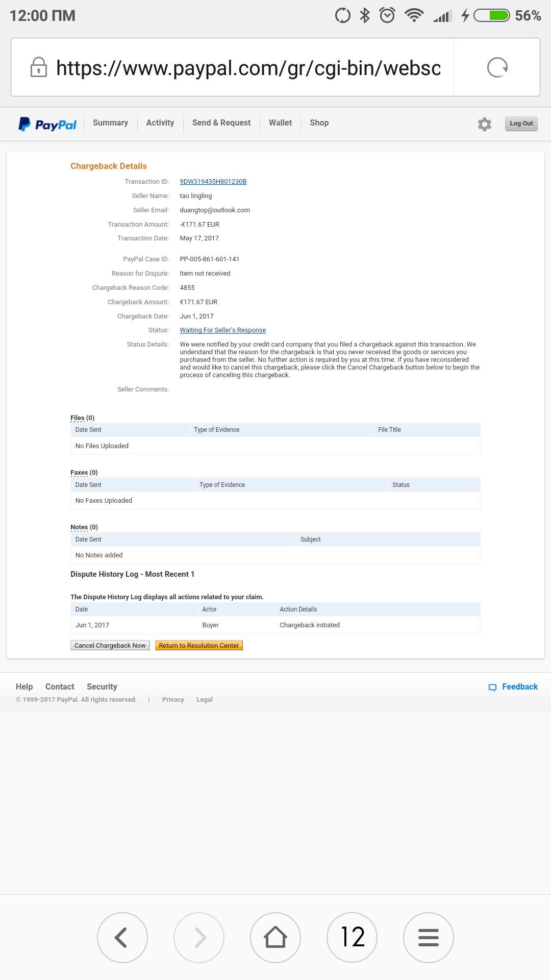Tap the URL address field
Screen dimensions: 551x980
point(248,67)
